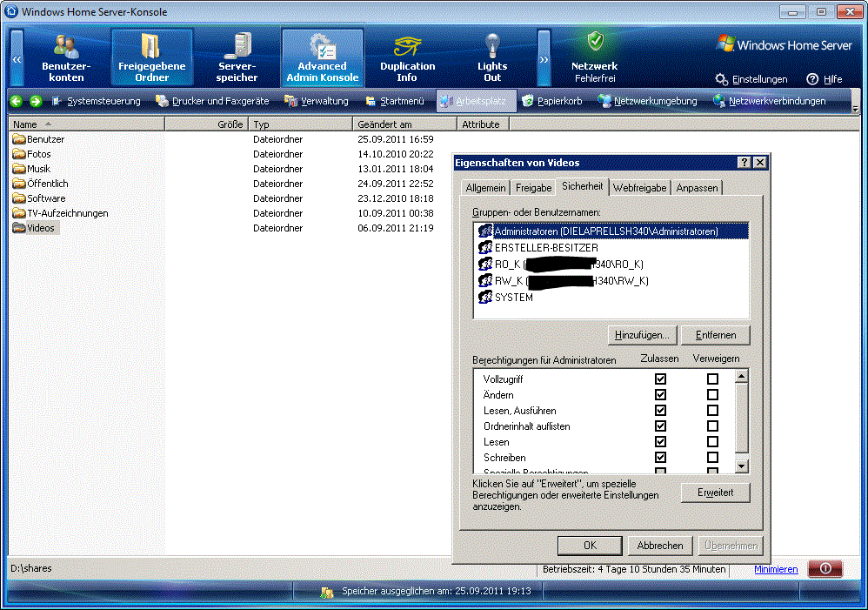Open Papierkorb from the toolbar
868x610 pixels.
552,101
